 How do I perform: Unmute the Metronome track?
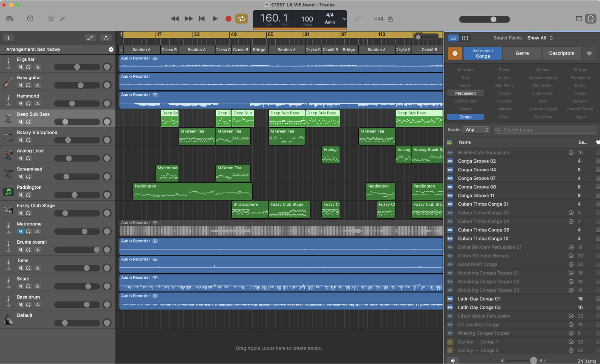coord(20,231)
